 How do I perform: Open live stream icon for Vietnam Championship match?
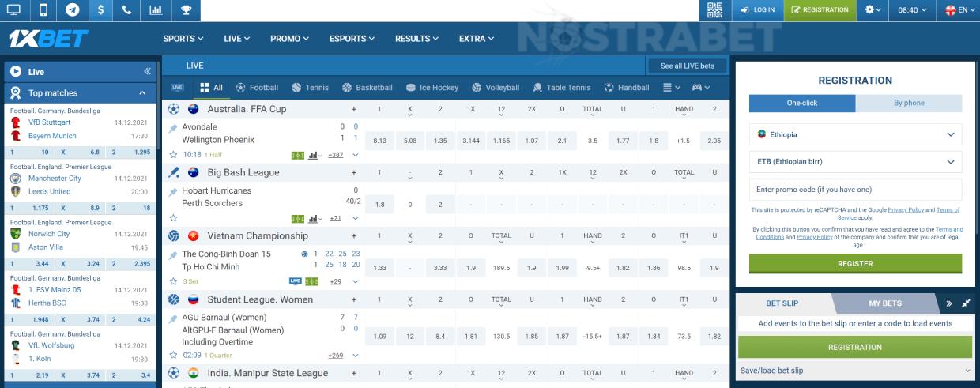(296, 281)
